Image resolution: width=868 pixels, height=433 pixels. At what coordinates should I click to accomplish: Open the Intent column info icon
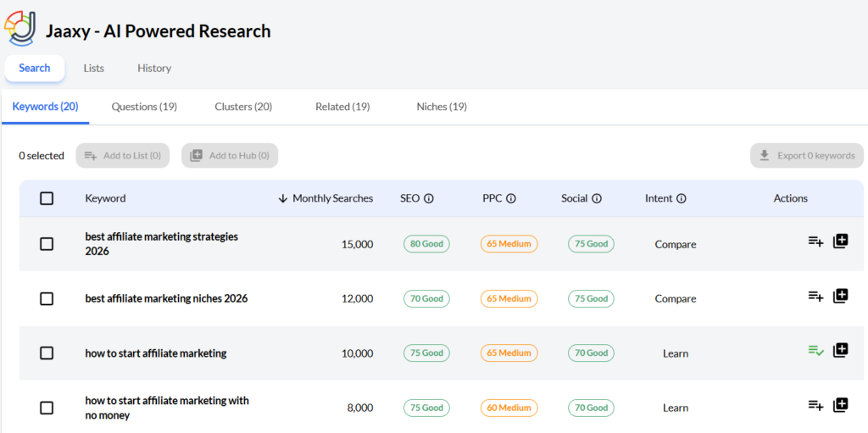tap(682, 198)
